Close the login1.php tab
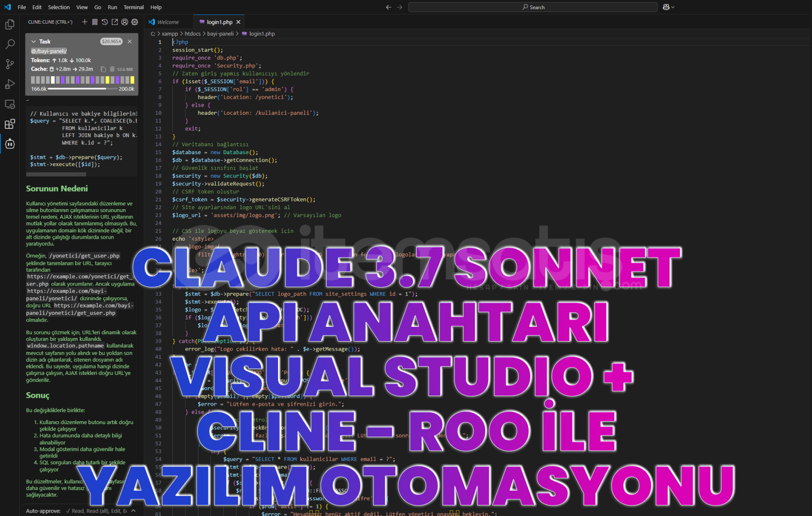This screenshot has height=516, width=812. (x=238, y=22)
